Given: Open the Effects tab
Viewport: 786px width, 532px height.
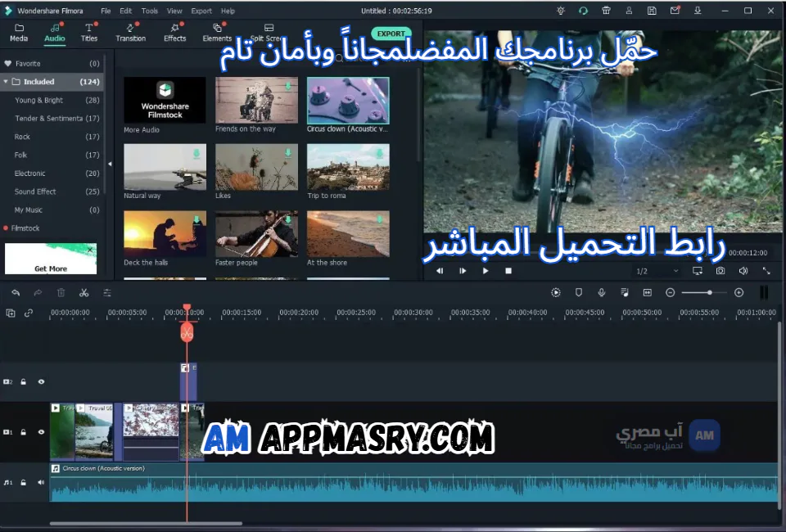Looking at the screenshot, I should pyautogui.click(x=174, y=33).
